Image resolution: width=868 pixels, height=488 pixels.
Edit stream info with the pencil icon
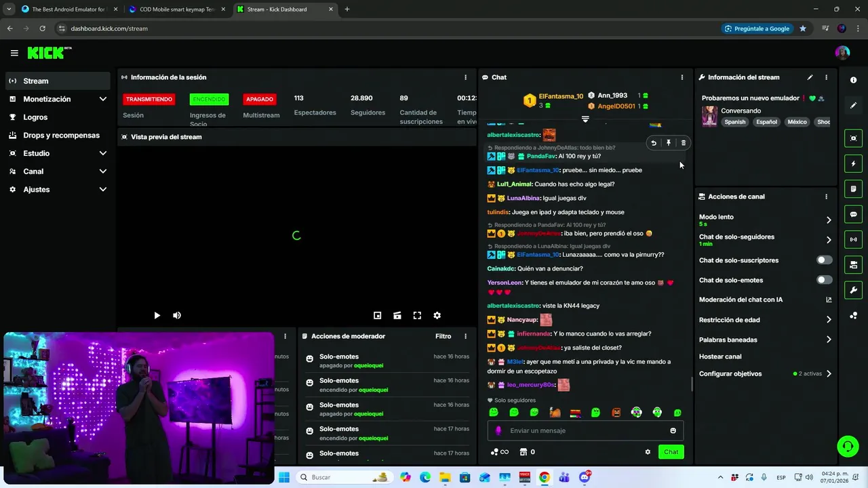810,77
